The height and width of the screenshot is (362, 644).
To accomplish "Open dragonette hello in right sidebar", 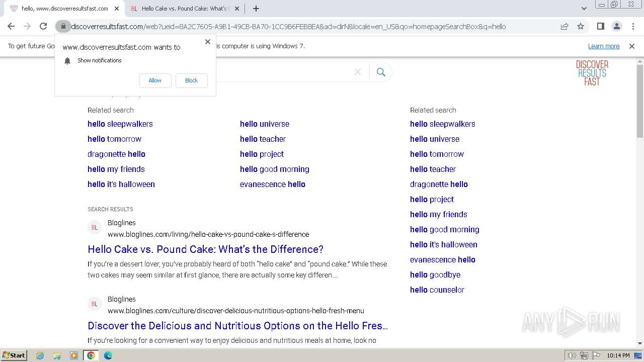I will (x=439, y=184).
